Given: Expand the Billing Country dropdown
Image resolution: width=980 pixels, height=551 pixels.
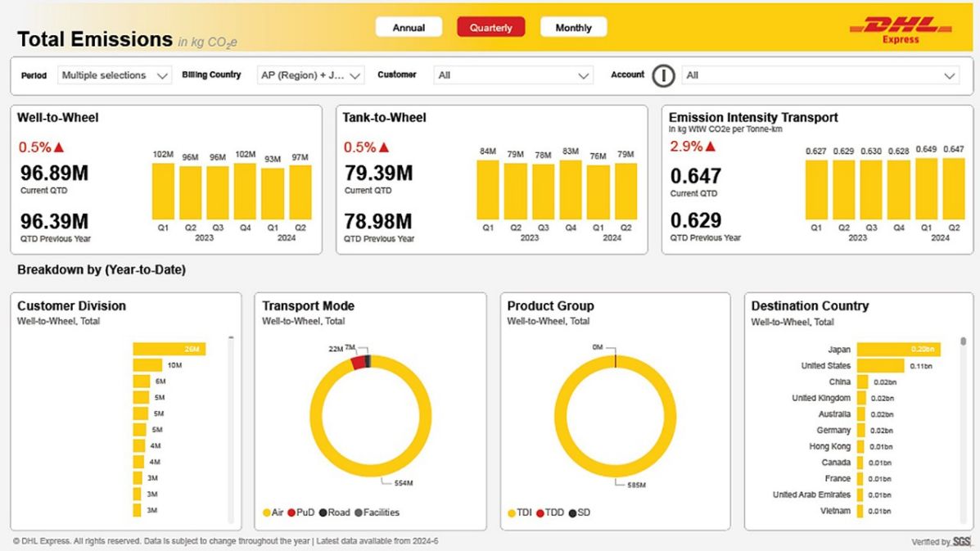Looking at the screenshot, I should [x=310, y=75].
